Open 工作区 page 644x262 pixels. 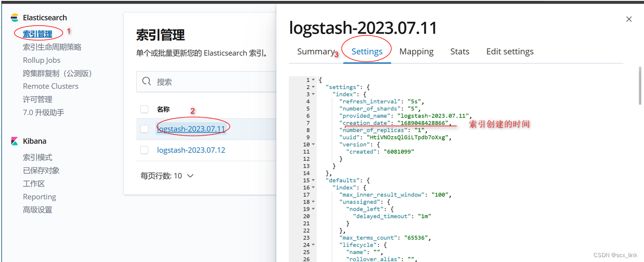coord(34,184)
